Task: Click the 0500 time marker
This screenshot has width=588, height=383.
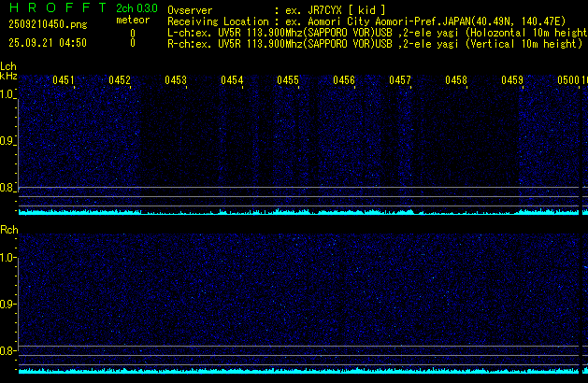Action: [x=568, y=81]
